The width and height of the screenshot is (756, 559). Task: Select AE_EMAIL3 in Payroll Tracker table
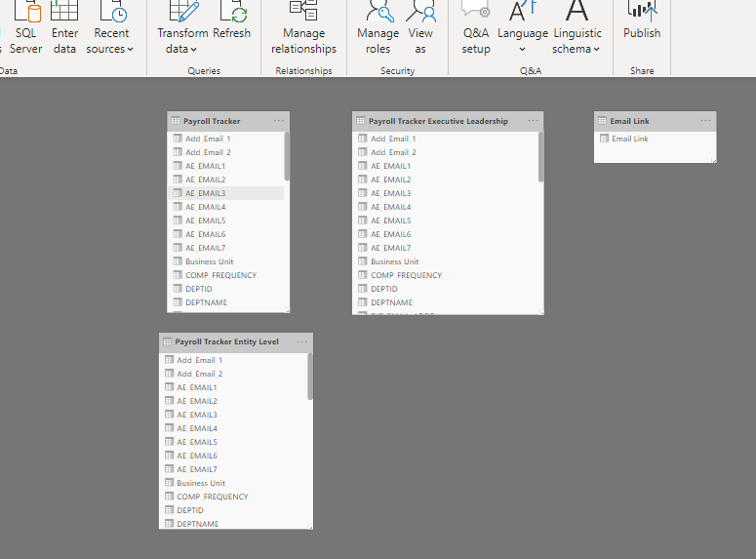[x=225, y=193]
